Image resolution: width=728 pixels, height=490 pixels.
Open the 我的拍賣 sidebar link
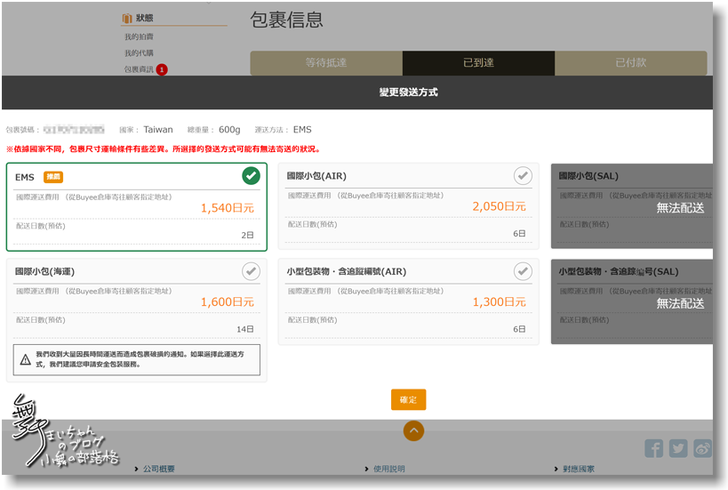[139, 37]
